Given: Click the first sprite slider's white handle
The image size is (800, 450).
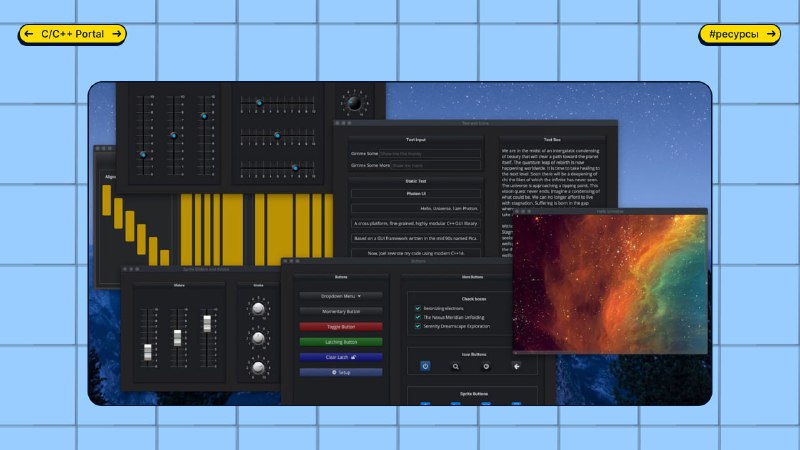Looking at the screenshot, I should click(x=147, y=352).
